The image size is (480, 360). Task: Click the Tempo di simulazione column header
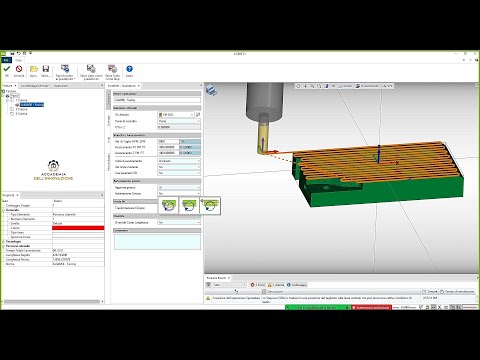click(457, 292)
